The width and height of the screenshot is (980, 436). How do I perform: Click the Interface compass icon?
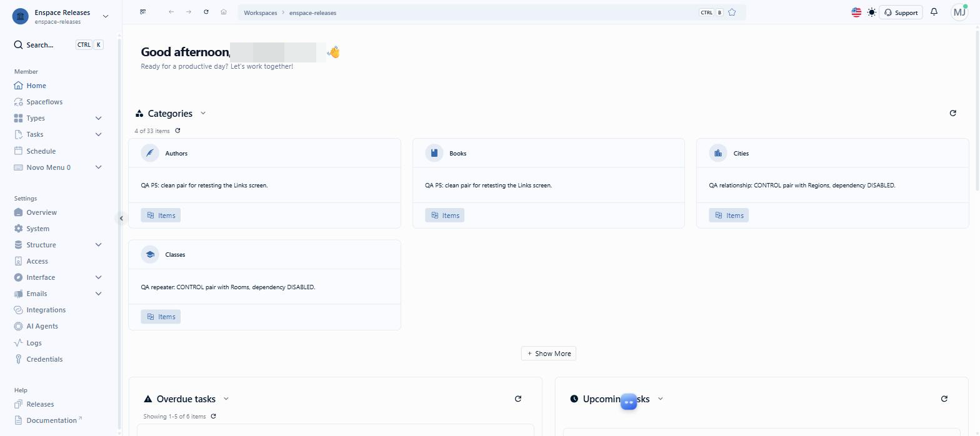[19, 277]
